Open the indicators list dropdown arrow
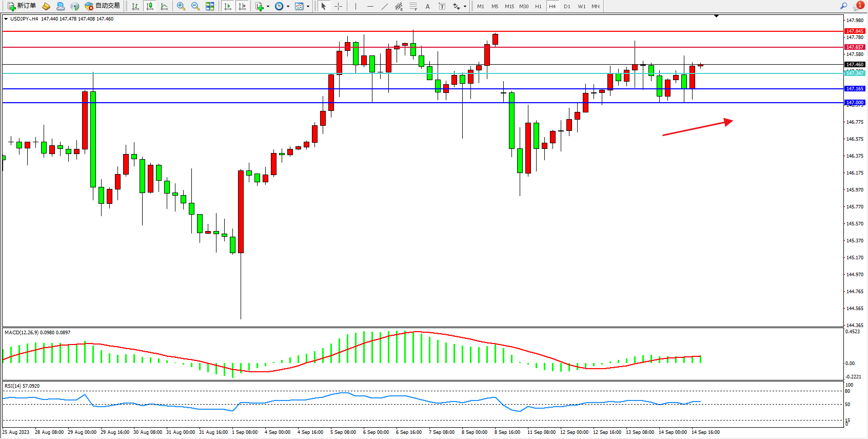Viewport: 868px width, 439px height. pos(268,7)
